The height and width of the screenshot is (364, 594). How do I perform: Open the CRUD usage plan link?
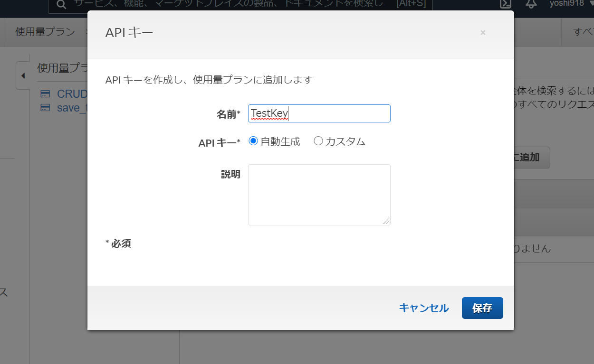[71, 93]
